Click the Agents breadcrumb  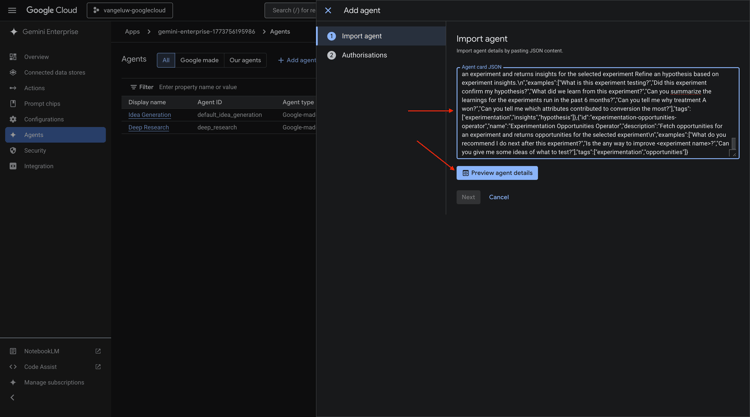click(280, 32)
